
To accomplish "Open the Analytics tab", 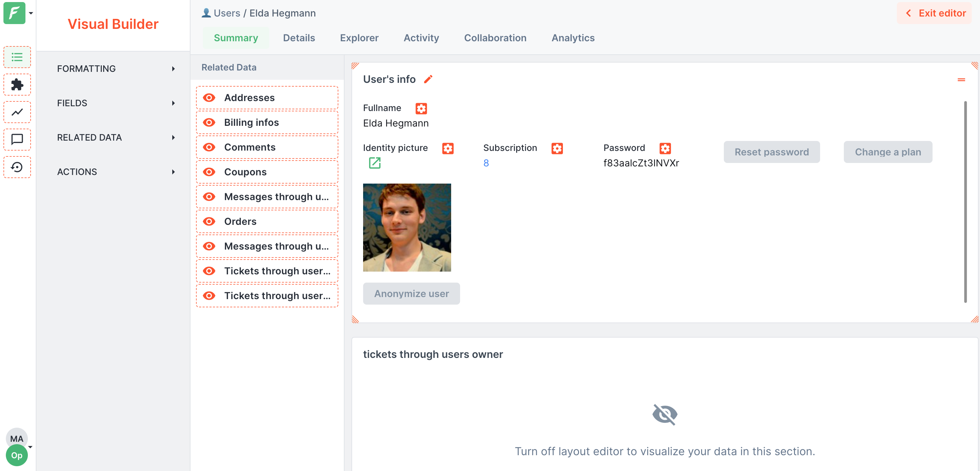I will 573,38.
